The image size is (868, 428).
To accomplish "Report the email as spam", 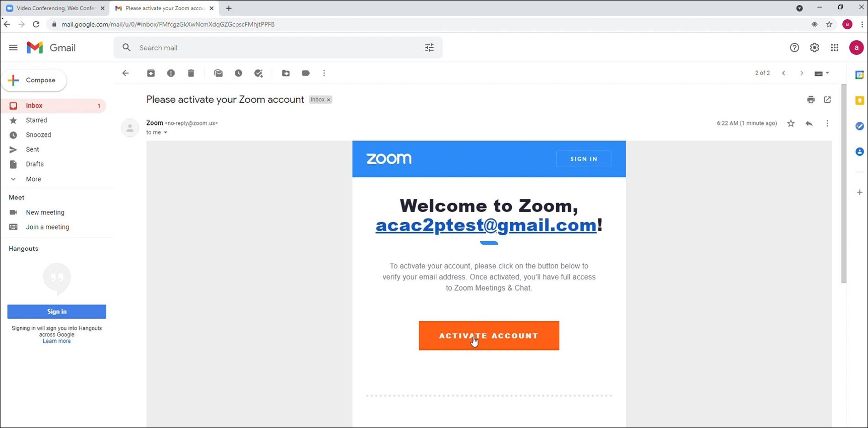I will pyautogui.click(x=171, y=73).
